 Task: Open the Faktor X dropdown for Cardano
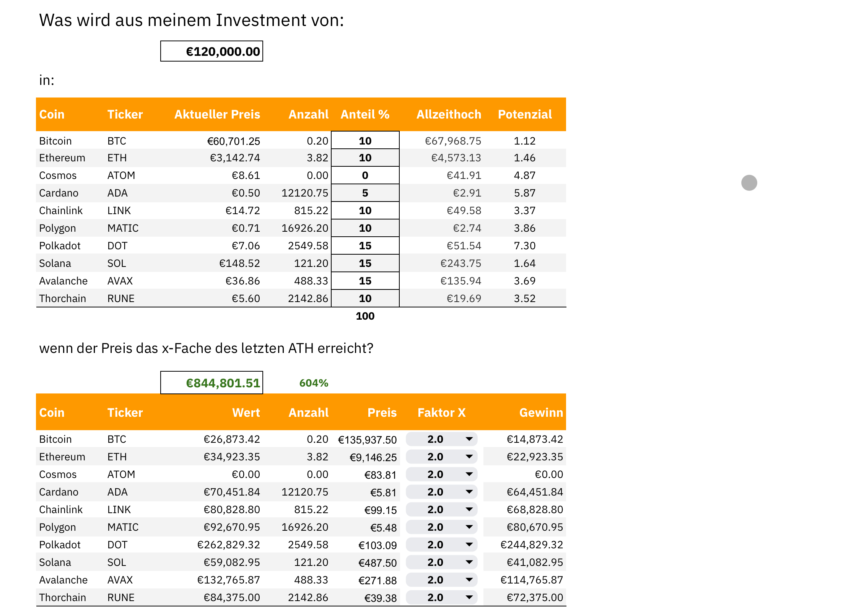tap(442, 492)
